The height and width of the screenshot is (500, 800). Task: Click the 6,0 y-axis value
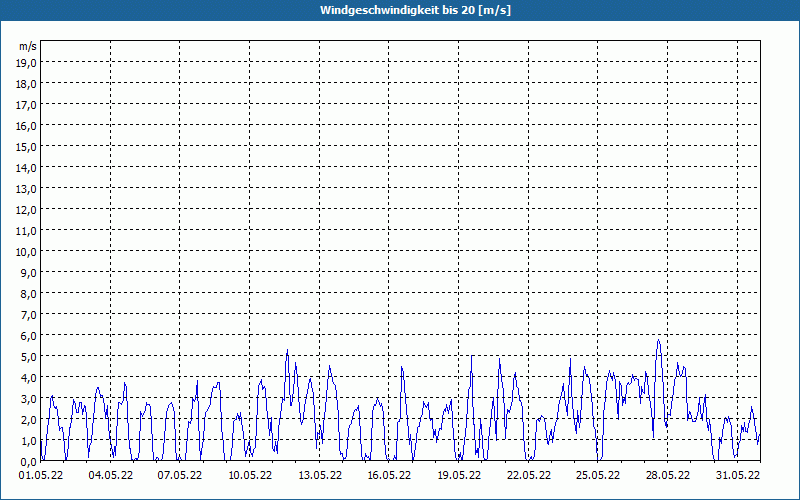[30, 336]
